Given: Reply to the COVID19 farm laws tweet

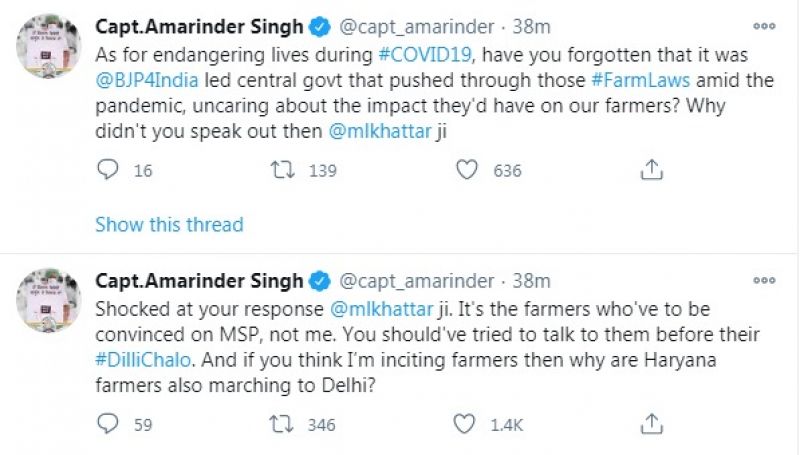Looking at the screenshot, I should 109,170.
